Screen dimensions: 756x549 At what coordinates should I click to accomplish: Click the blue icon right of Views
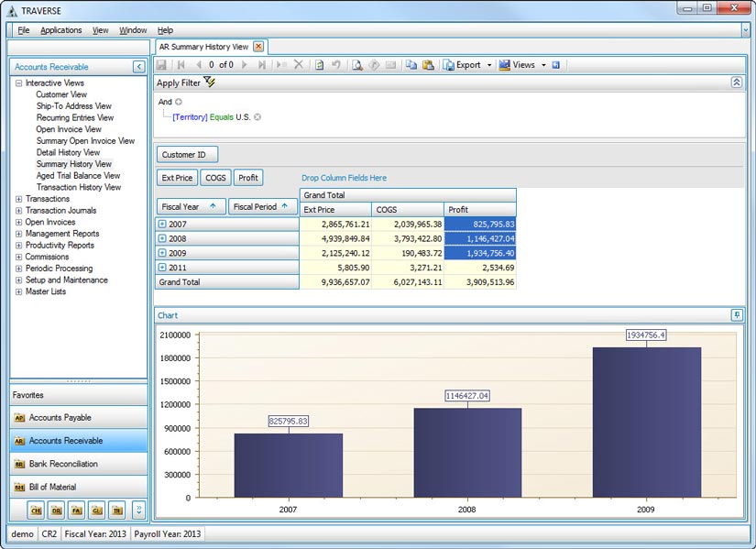click(x=556, y=65)
